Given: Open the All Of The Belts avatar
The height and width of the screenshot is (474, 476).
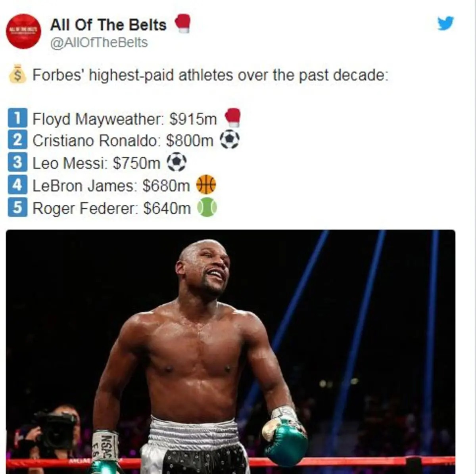Looking at the screenshot, I should [x=24, y=31].
